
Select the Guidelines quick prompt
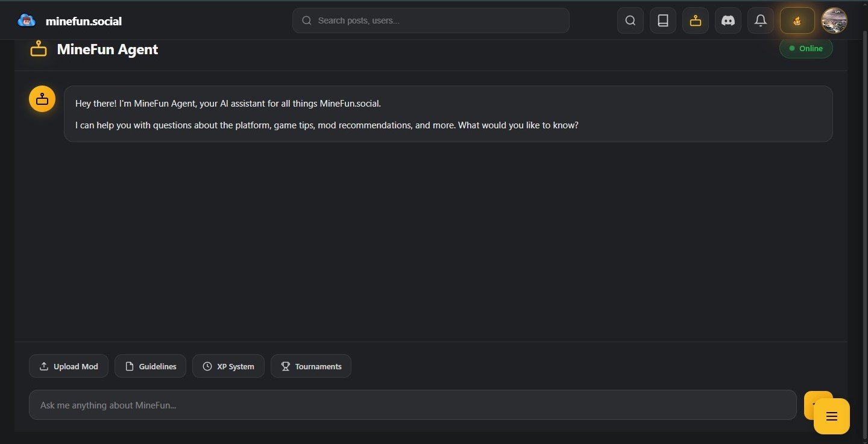pyautogui.click(x=150, y=366)
